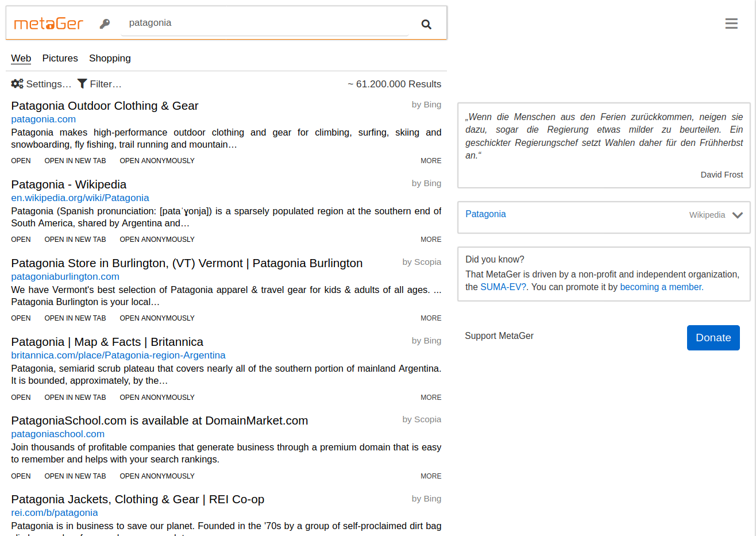The image size is (756, 536).
Task: Open Patagonia Map & Facts Britannica result
Action: pos(107,342)
